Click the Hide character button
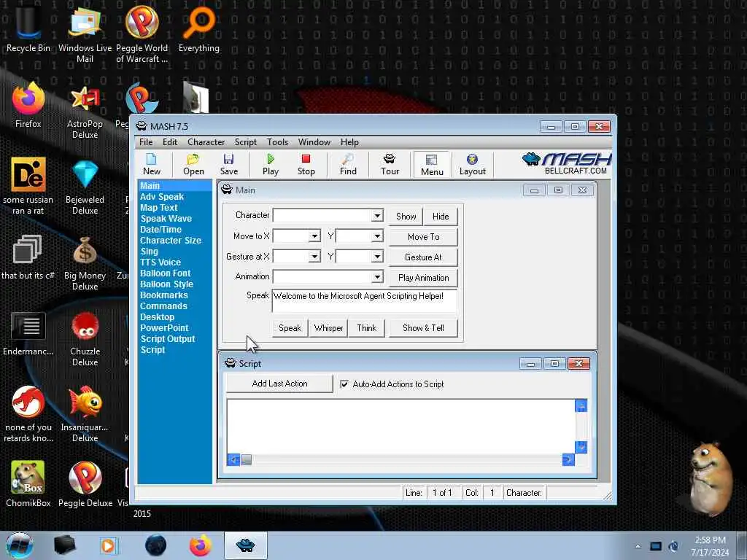The width and height of the screenshot is (747, 560). (441, 216)
